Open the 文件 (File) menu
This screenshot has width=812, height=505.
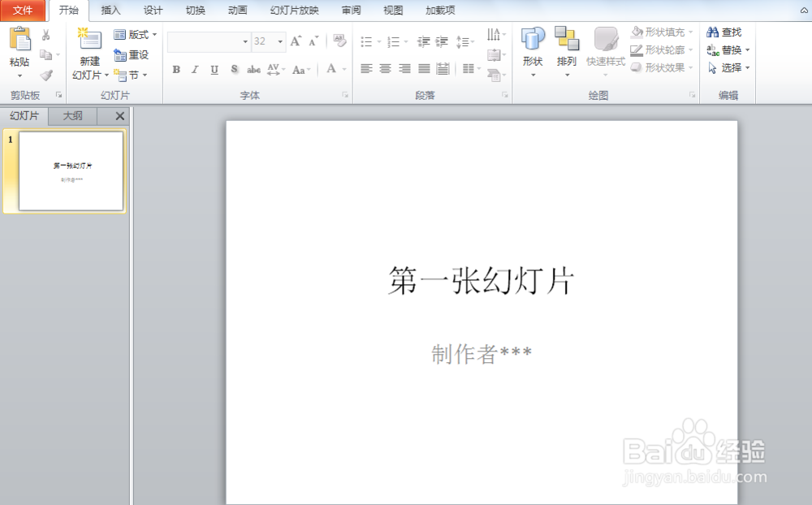23,11
